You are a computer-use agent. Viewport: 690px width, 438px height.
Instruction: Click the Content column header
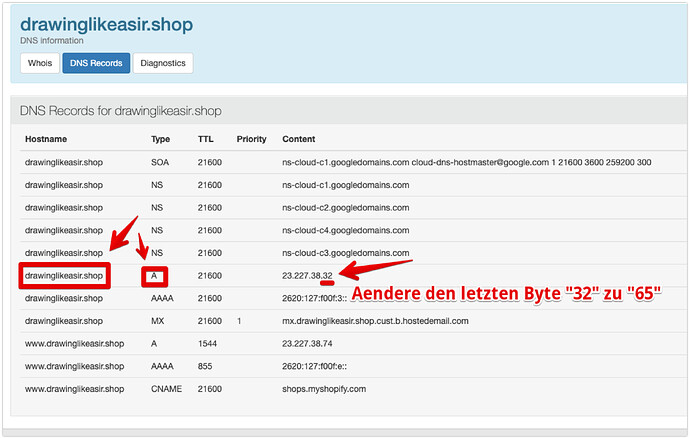(x=299, y=139)
